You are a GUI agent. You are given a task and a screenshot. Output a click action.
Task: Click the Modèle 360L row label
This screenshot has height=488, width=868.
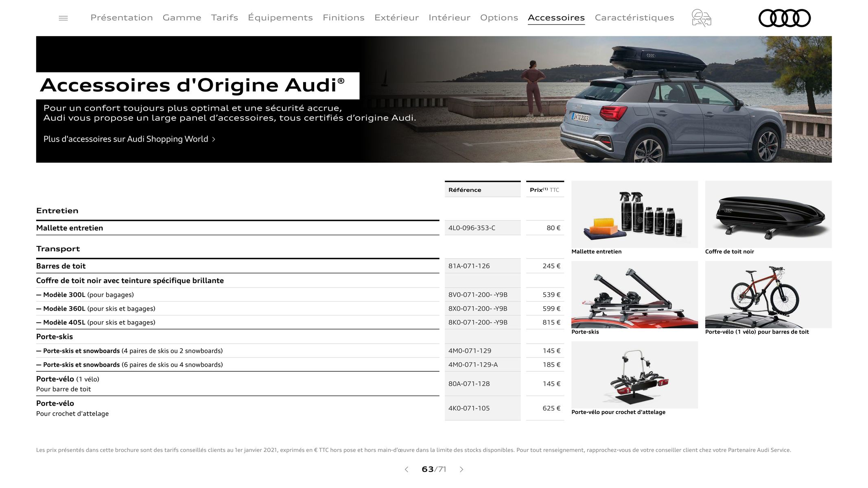pyautogui.click(x=96, y=309)
